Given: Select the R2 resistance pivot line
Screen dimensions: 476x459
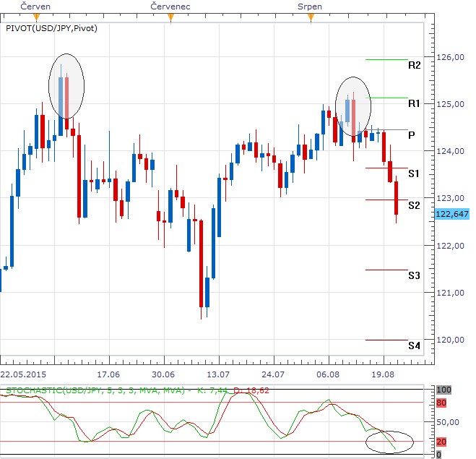Looking at the screenshot, I should point(386,59).
